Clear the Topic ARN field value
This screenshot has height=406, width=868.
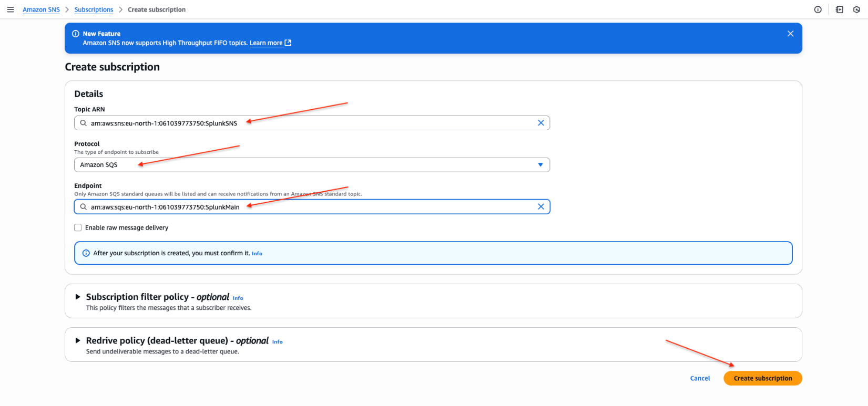point(540,123)
